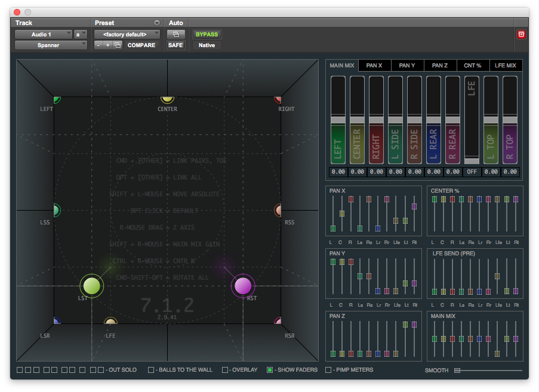
Task: Click the RST purple speaker ball
Action: 243,286
